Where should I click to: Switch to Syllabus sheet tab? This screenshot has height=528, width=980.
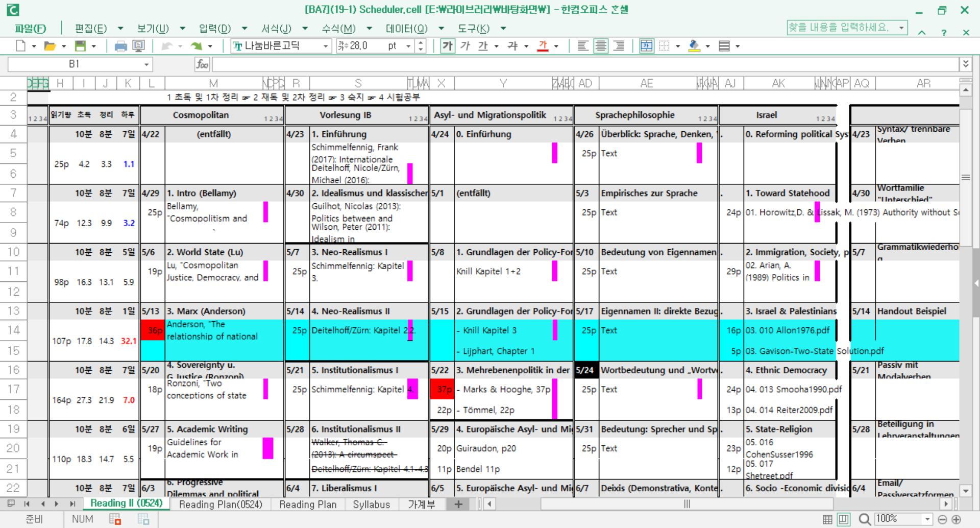pyautogui.click(x=371, y=505)
